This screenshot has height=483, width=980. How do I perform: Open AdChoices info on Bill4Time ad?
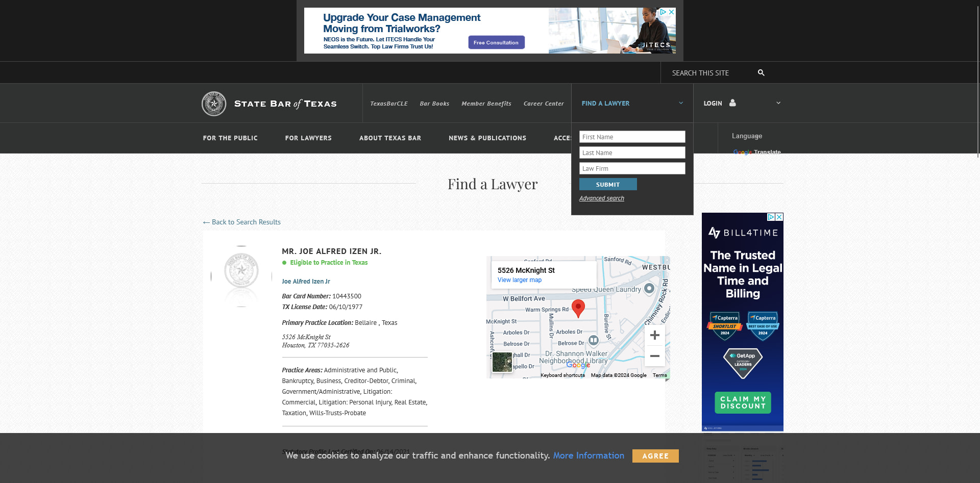click(x=771, y=217)
